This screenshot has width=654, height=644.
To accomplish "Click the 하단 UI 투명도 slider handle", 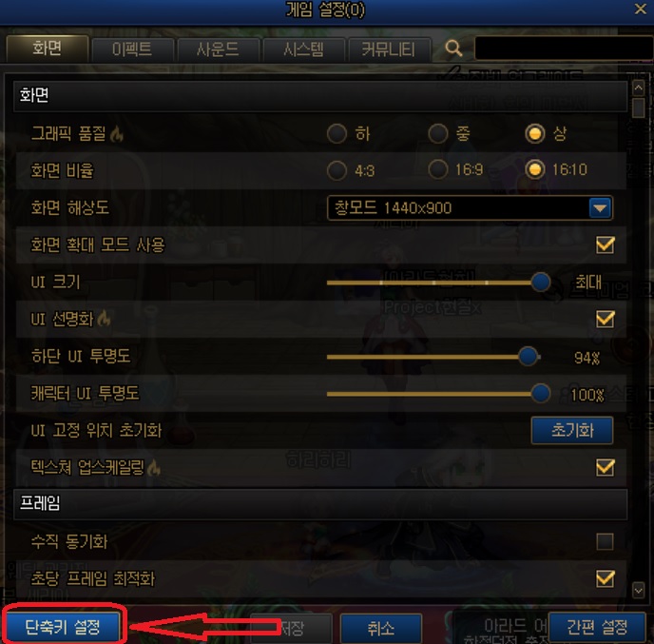I will pos(528,357).
